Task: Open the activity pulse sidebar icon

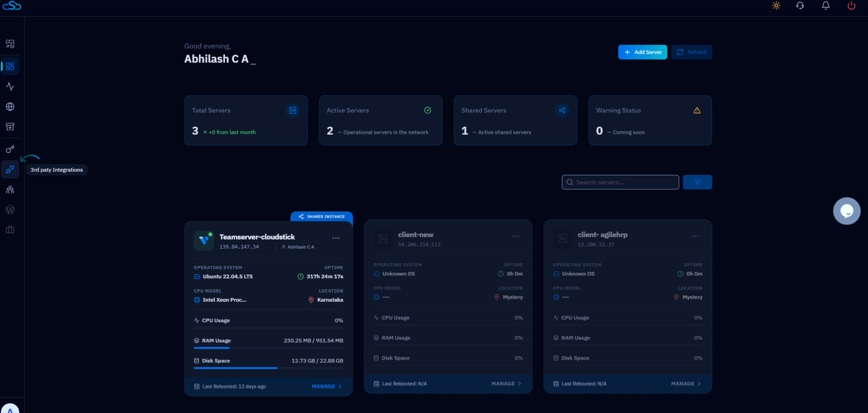Action: pos(10,87)
